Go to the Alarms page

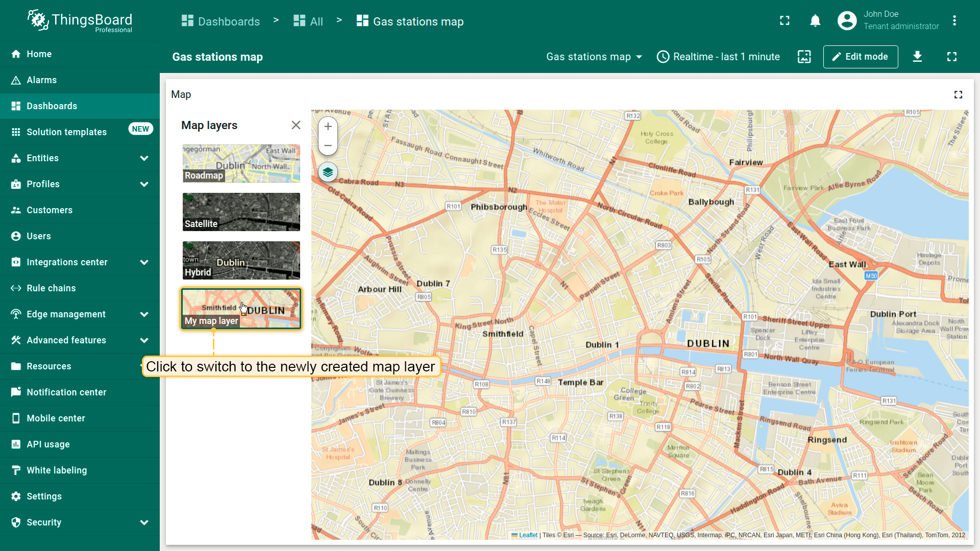click(42, 80)
